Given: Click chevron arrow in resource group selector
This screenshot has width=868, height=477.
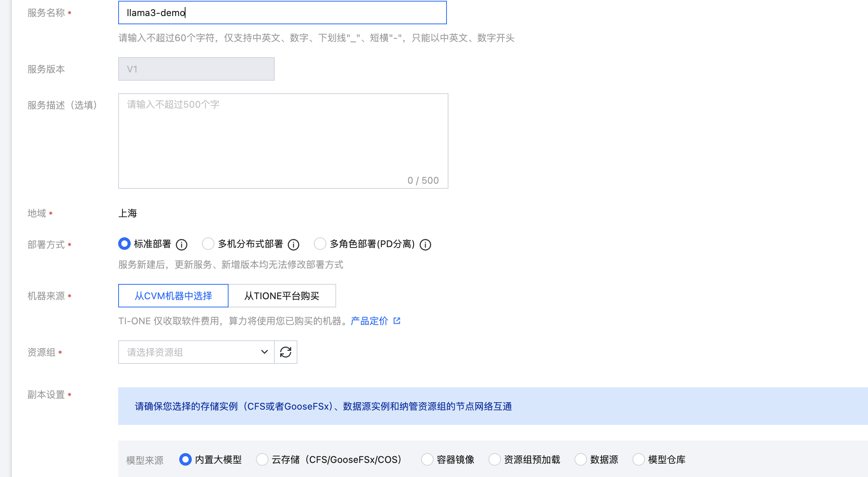Looking at the screenshot, I should pyautogui.click(x=265, y=352).
